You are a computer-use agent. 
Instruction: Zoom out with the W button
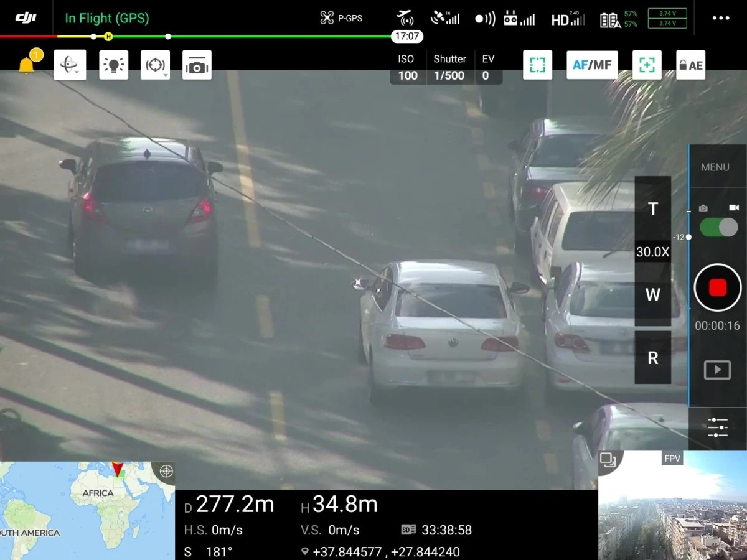tap(653, 294)
